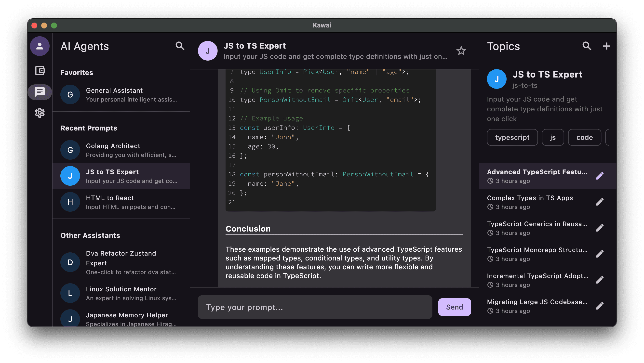
Task: Edit Advanced TypeScript Featu... topic pencil
Action: click(600, 176)
